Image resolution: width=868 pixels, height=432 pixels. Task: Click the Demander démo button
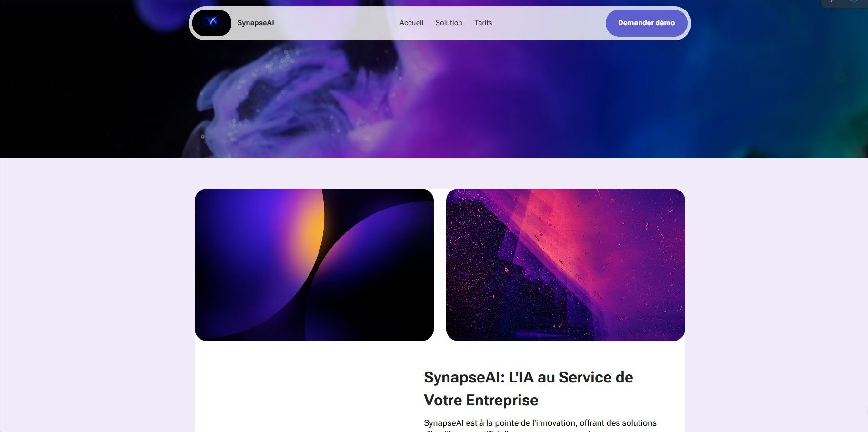click(x=647, y=23)
